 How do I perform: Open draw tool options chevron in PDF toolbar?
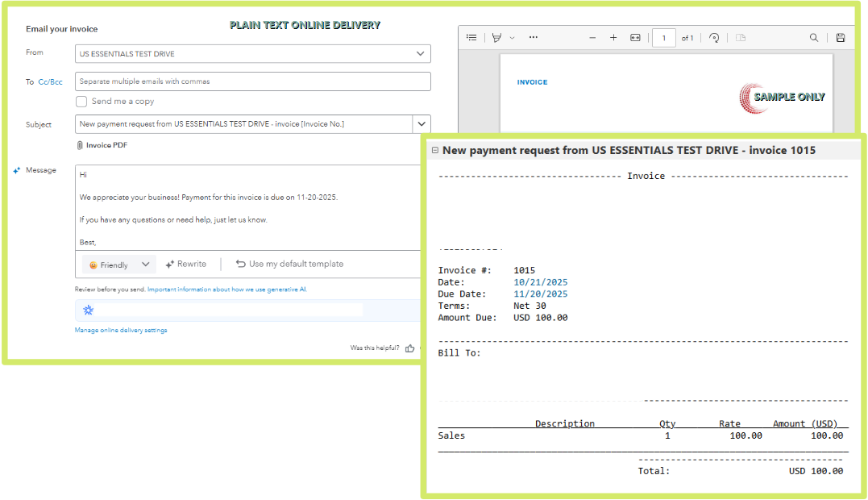point(512,38)
